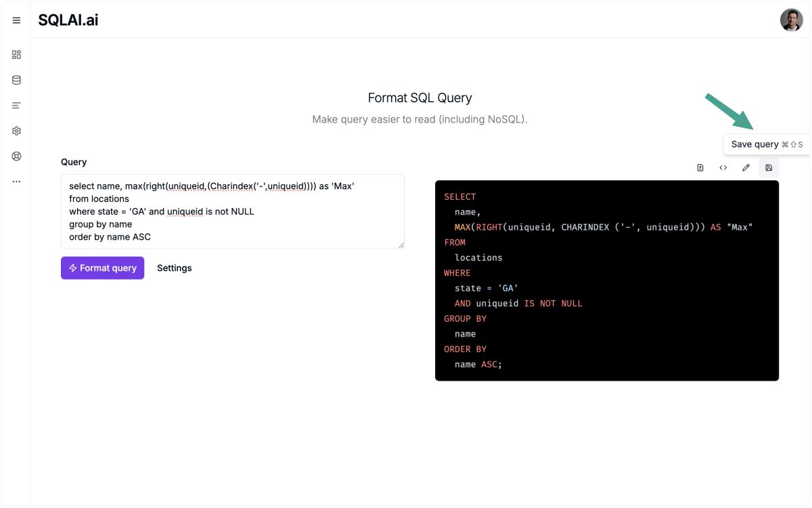Click the Format query button
The image size is (812, 508).
coord(102,268)
